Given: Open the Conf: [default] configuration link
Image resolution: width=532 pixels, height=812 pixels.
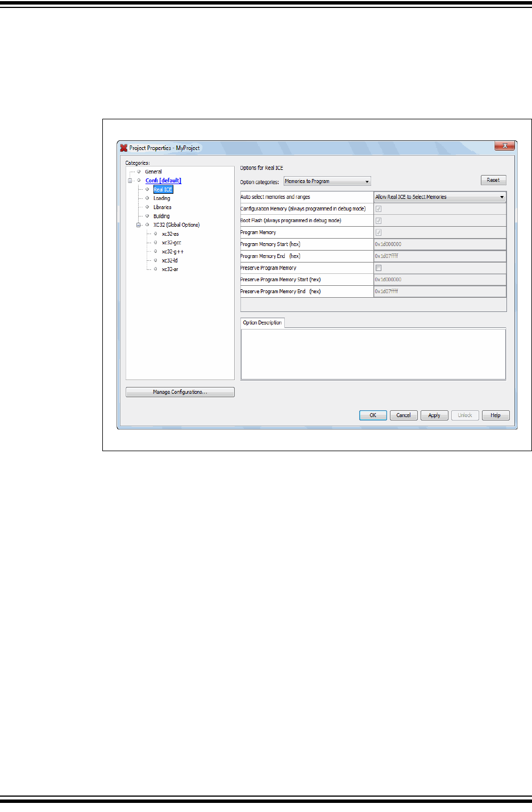Looking at the screenshot, I should pos(163,181).
